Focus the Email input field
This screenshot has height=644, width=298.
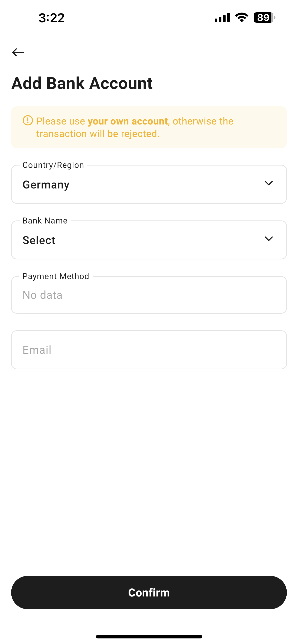click(x=149, y=350)
